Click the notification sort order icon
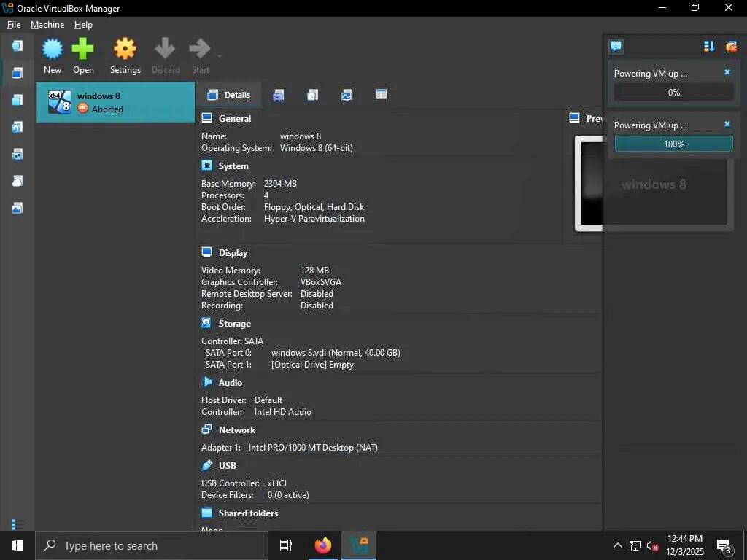Image resolution: width=747 pixels, height=560 pixels. click(x=709, y=46)
